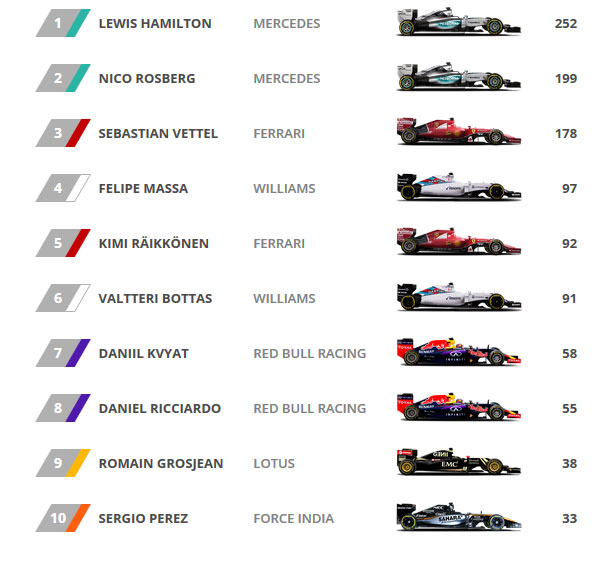Click the position 9 yellow badge

click(x=63, y=463)
